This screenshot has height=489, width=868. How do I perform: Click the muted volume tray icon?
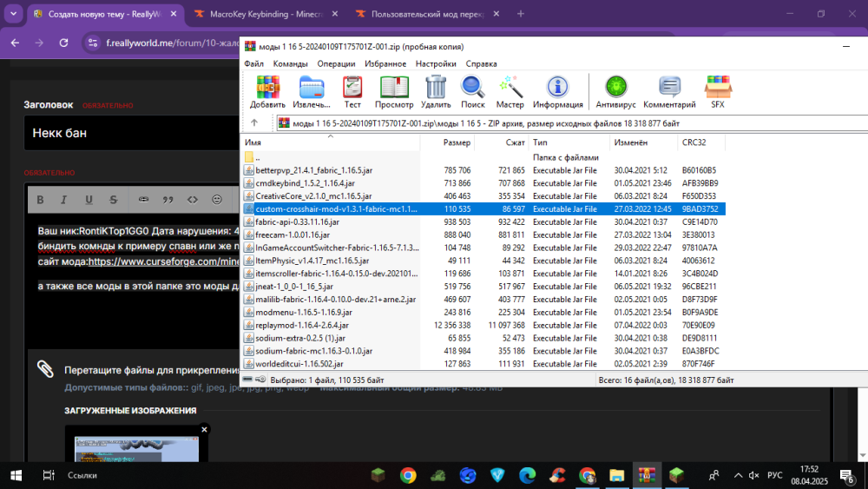click(754, 475)
